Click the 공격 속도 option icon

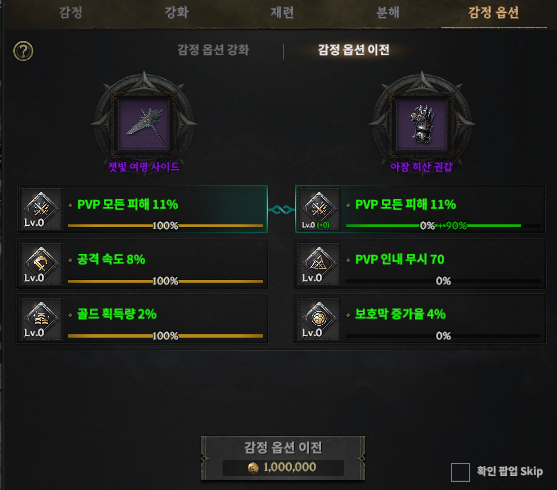41,264
